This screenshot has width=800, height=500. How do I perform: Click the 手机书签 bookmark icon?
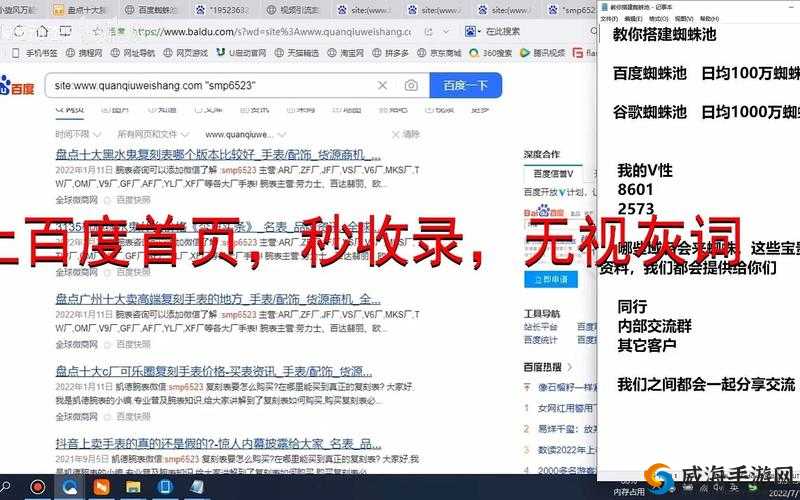click(15, 53)
